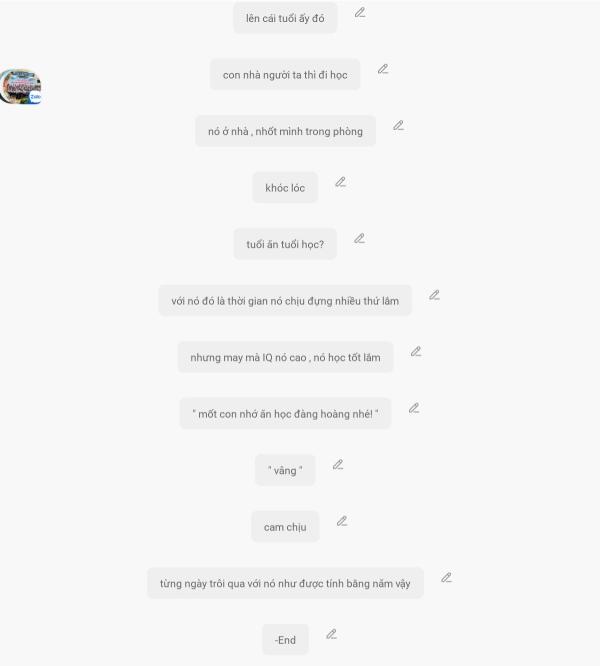Select the "khóc lóc" chat bubble
Viewport: 600px width, 666px height.
[285, 187]
